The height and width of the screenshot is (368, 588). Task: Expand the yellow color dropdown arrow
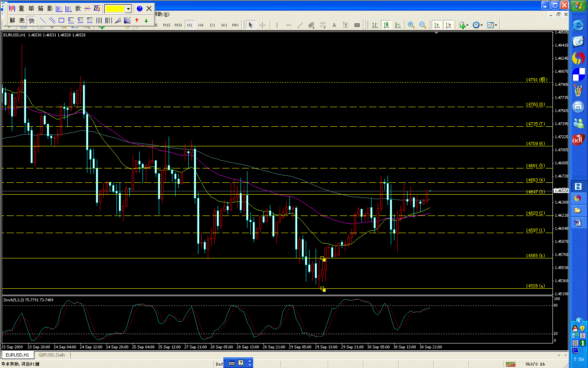(128, 9)
